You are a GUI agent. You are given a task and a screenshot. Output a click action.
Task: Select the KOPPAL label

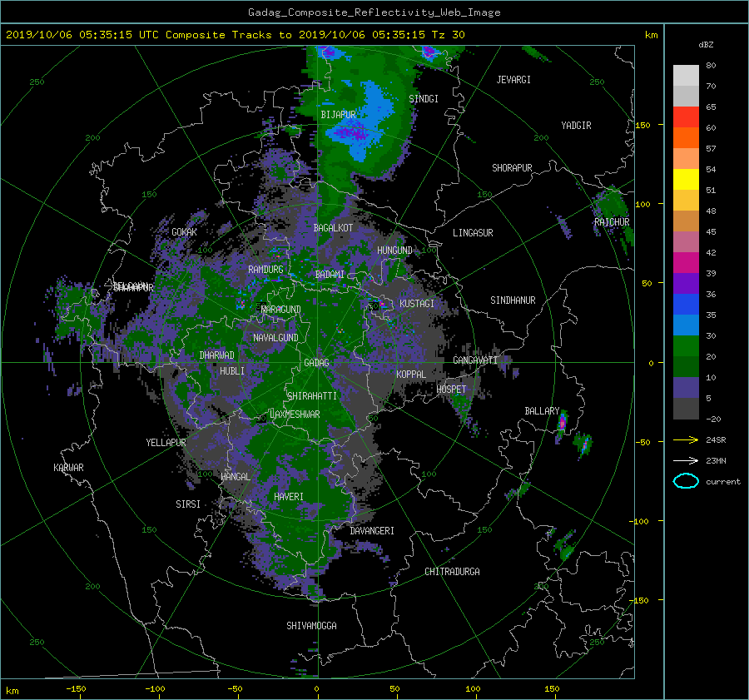(411, 375)
